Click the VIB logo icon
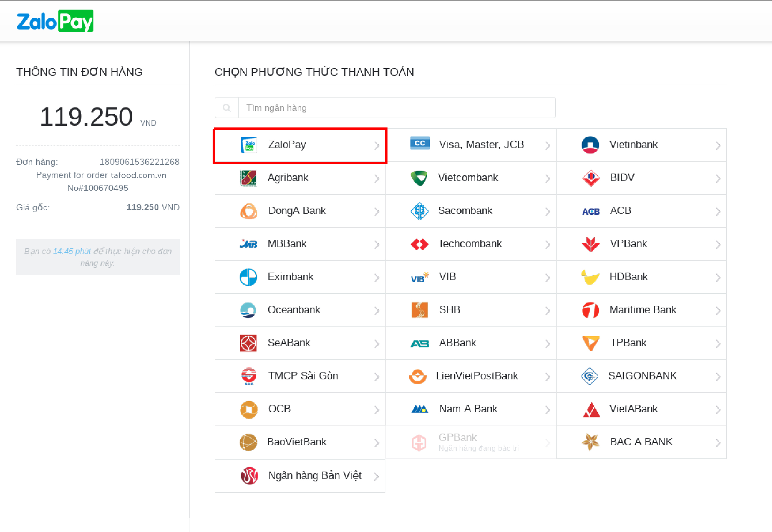 [420, 277]
